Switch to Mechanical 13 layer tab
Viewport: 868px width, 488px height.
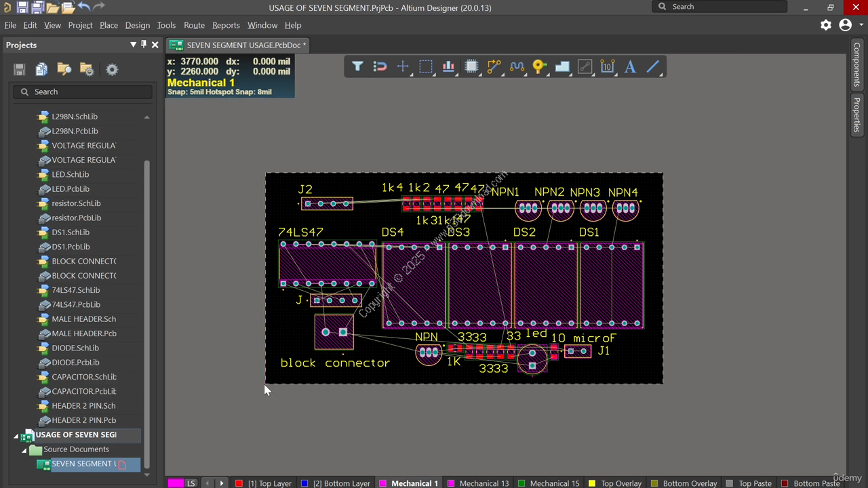click(477, 483)
